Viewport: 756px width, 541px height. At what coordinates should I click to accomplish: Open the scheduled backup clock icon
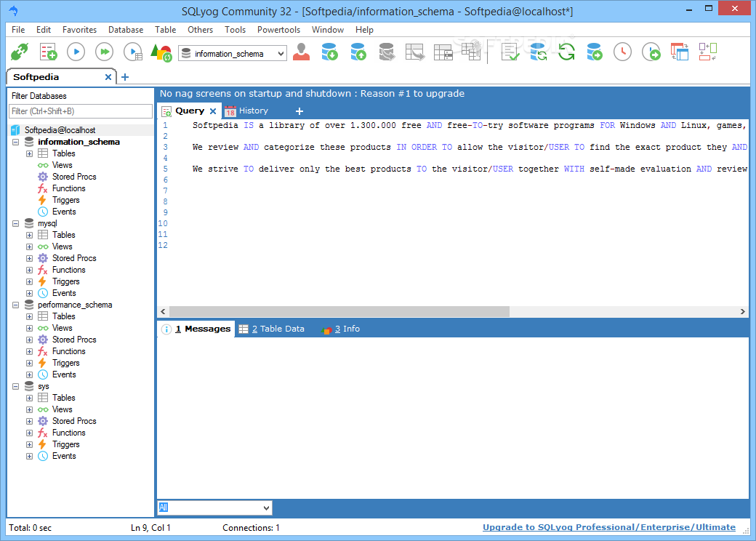[622, 52]
